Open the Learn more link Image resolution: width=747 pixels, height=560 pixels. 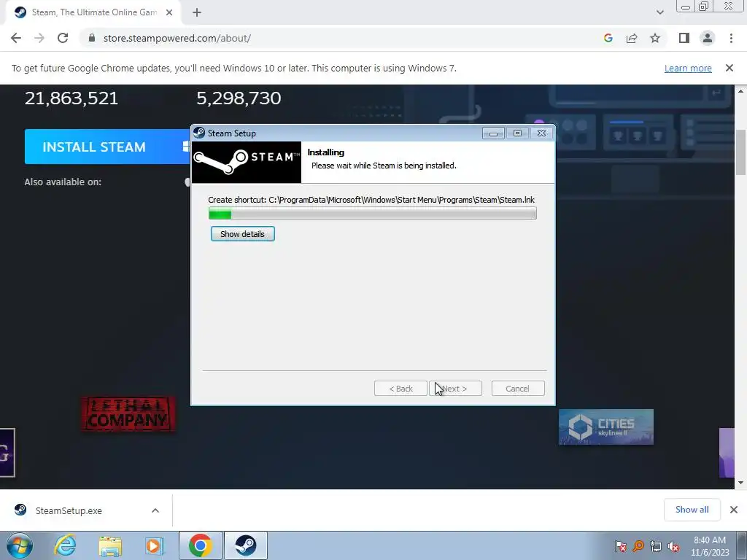click(688, 68)
